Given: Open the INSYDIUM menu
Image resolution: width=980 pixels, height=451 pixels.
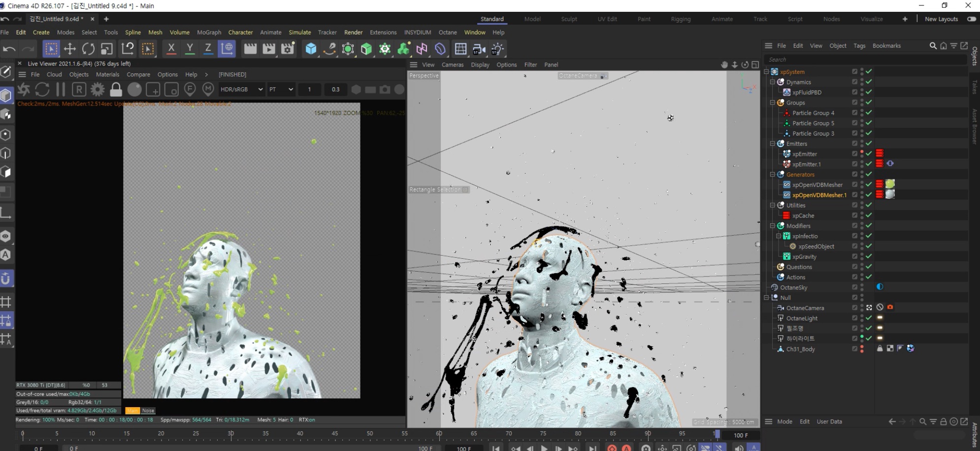Looking at the screenshot, I should coord(417,32).
